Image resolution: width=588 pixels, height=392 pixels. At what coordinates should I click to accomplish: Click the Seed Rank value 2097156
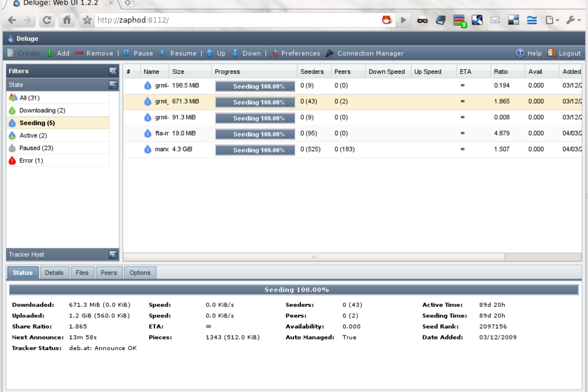[493, 326]
